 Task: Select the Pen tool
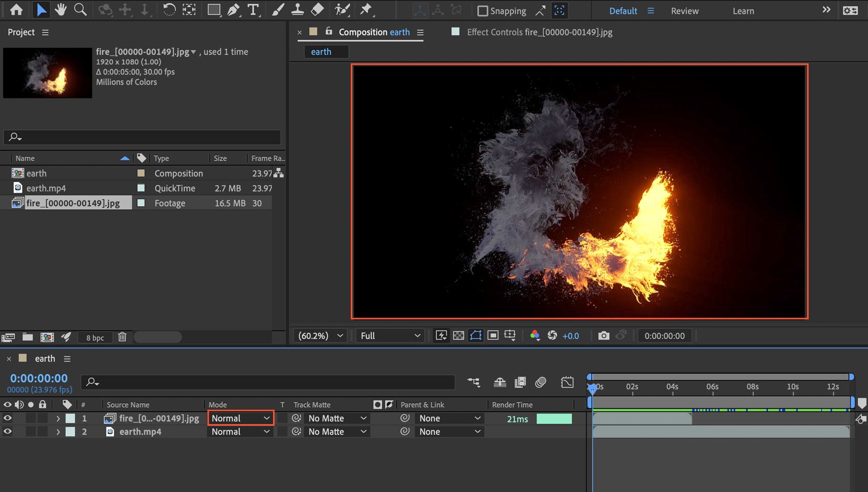[234, 9]
